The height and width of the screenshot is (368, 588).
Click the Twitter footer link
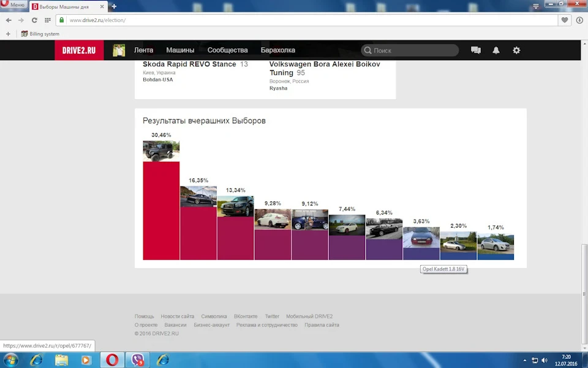click(272, 316)
